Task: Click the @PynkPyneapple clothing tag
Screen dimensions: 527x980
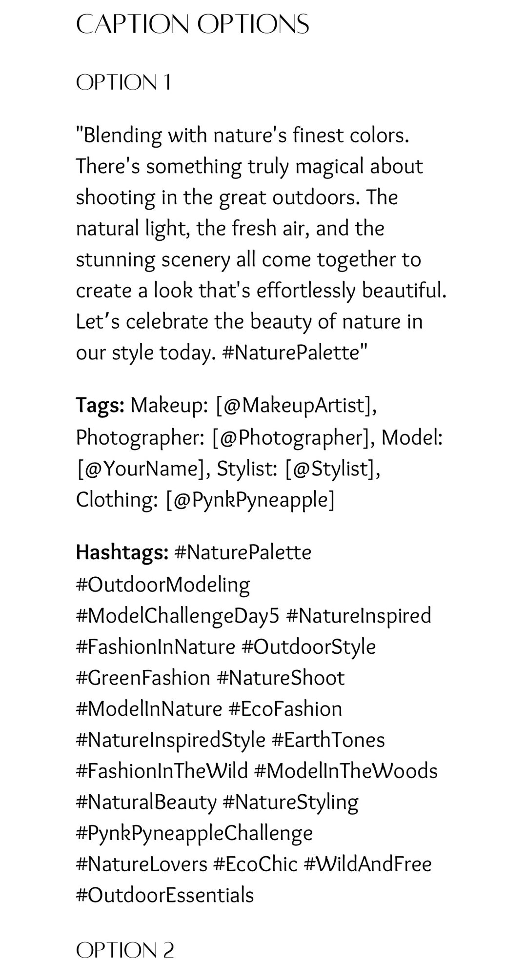Action: [x=250, y=500]
